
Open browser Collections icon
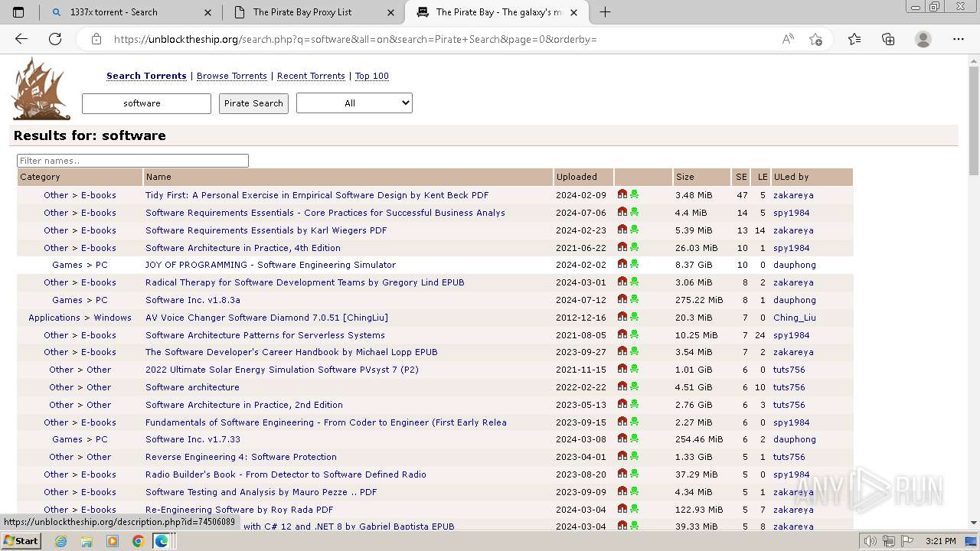888,39
